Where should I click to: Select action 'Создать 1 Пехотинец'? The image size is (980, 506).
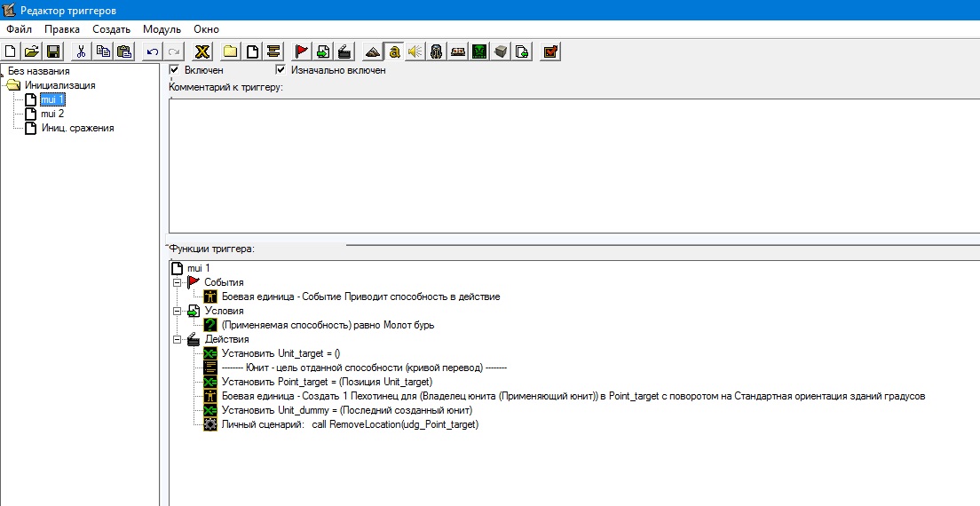pyautogui.click(x=573, y=396)
